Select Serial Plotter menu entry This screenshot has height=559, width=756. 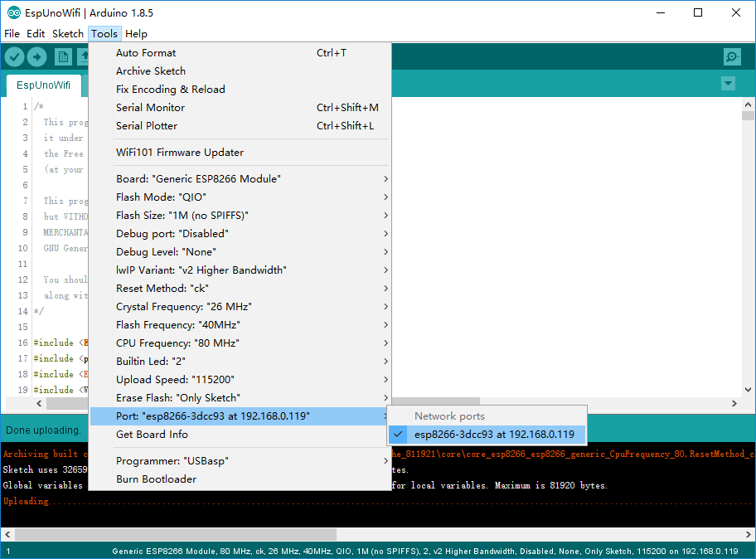(x=147, y=125)
